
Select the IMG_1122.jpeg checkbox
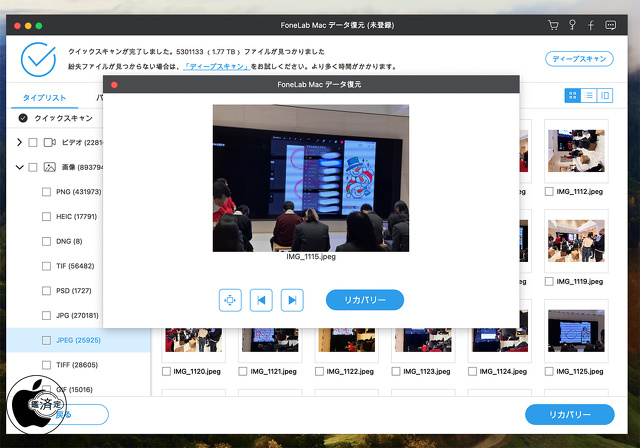coord(320,371)
